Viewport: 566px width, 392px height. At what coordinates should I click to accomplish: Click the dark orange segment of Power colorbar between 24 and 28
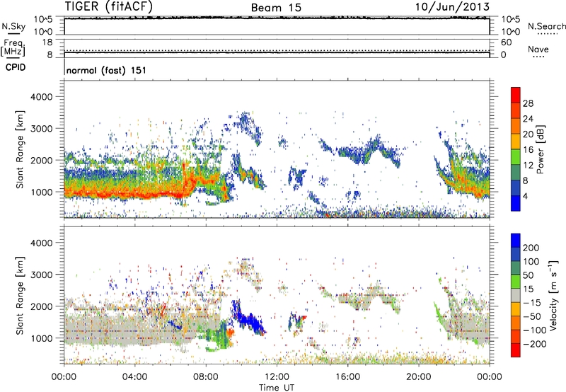point(516,110)
